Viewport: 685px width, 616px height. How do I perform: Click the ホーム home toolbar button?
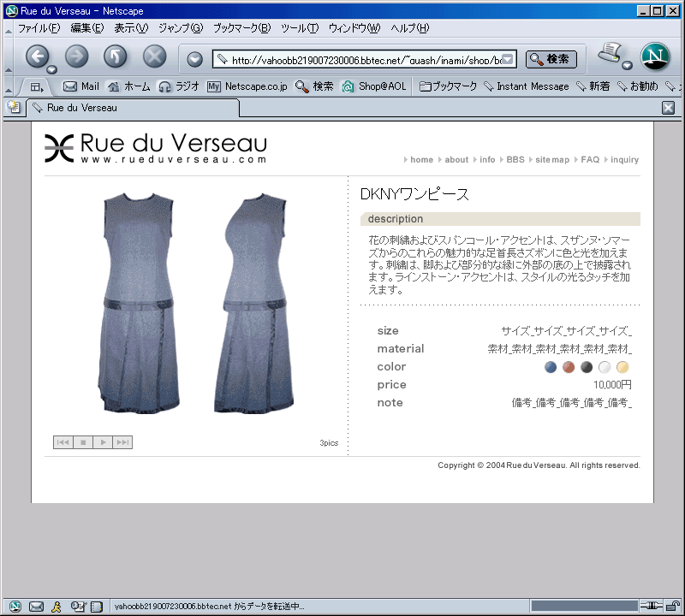(x=129, y=86)
